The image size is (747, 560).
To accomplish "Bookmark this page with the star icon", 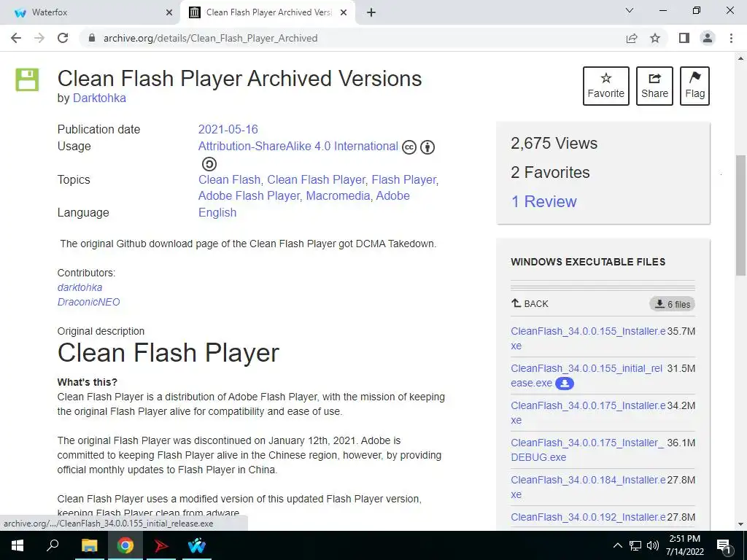I will click(655, 38).
